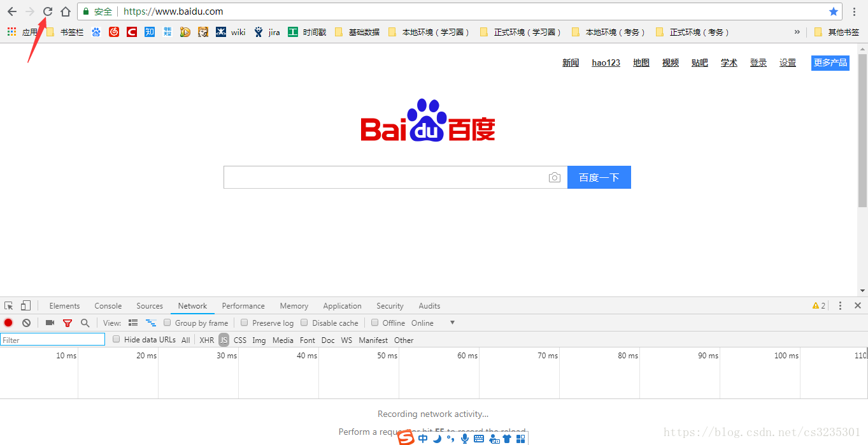Screen dimensions: 868x445
Task: Open the hao123 link
Action: coord(606,62)
